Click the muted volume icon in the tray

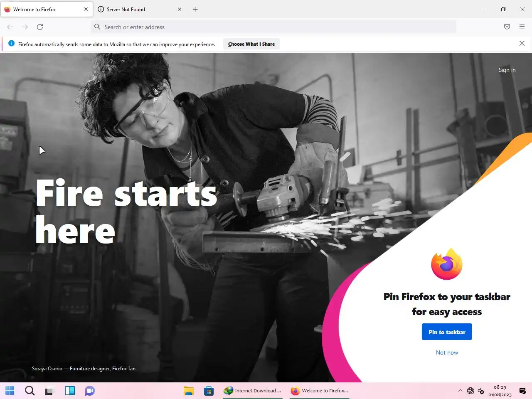(x=481, y=391)
